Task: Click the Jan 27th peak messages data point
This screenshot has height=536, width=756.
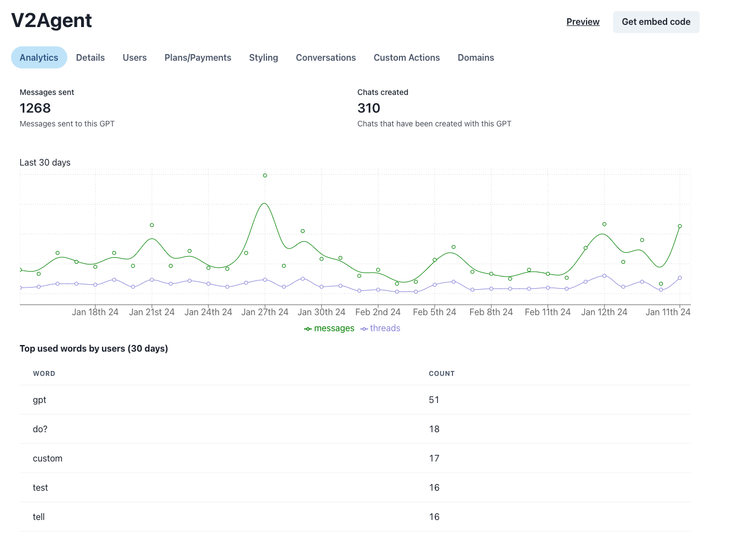Action: click(x=265, y=176)
